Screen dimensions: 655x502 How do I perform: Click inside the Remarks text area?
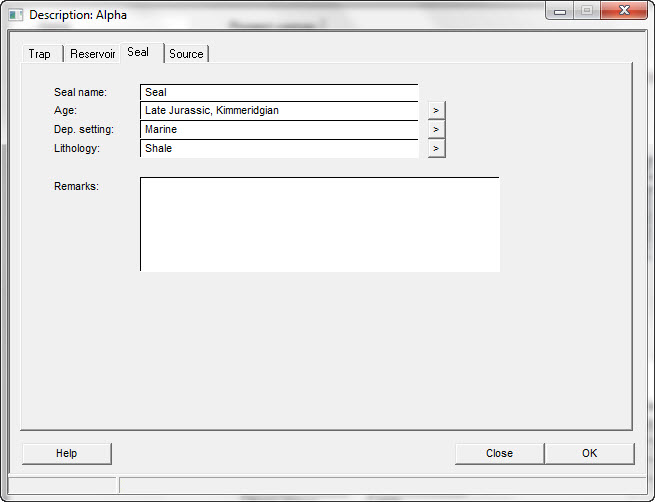[x=319, y=224]
